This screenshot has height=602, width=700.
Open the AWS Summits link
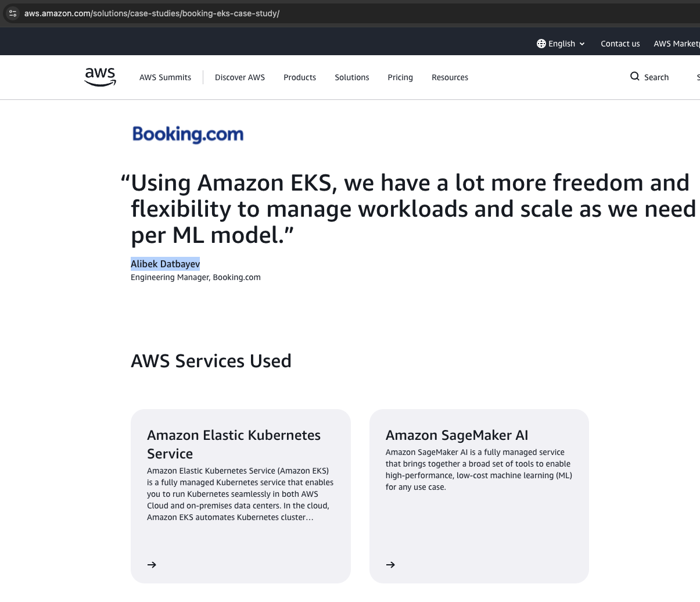[165, 77]
